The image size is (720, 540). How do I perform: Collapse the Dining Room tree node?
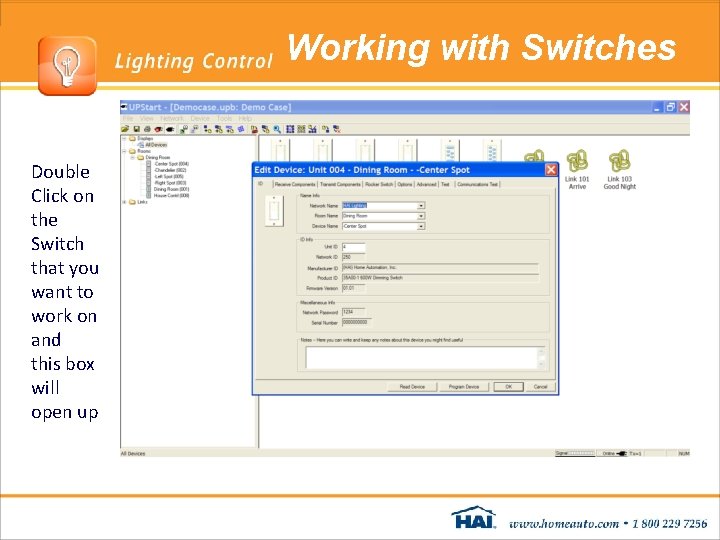coord(133,157)
